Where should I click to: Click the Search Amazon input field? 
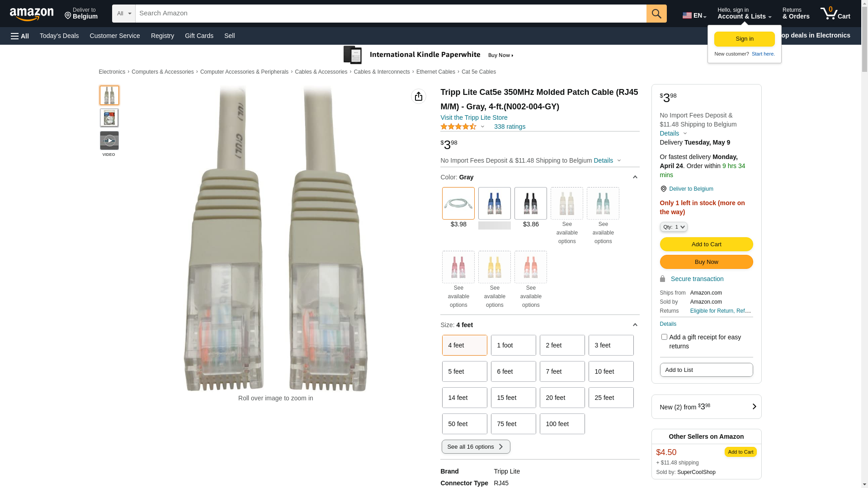(x=390, y=14)
